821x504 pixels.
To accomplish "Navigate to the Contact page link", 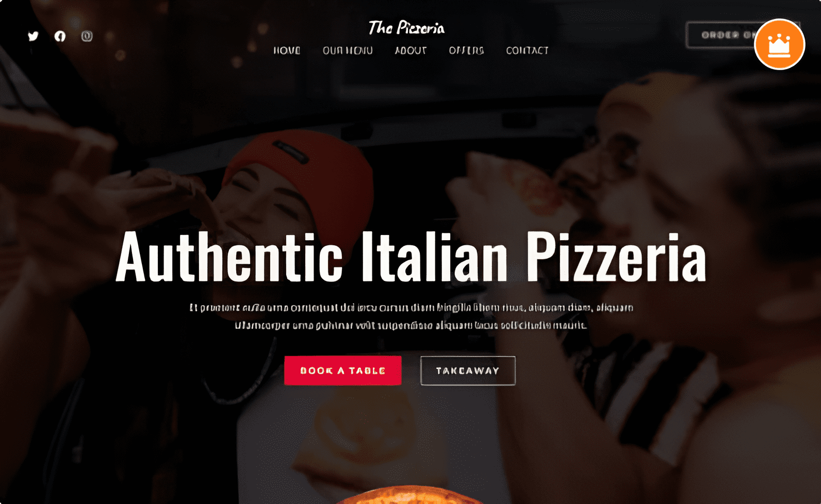I will (527, 51).
